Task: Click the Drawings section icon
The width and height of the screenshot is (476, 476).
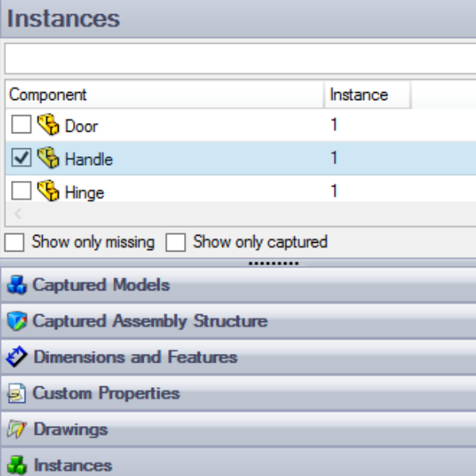Action: [17, 429]
